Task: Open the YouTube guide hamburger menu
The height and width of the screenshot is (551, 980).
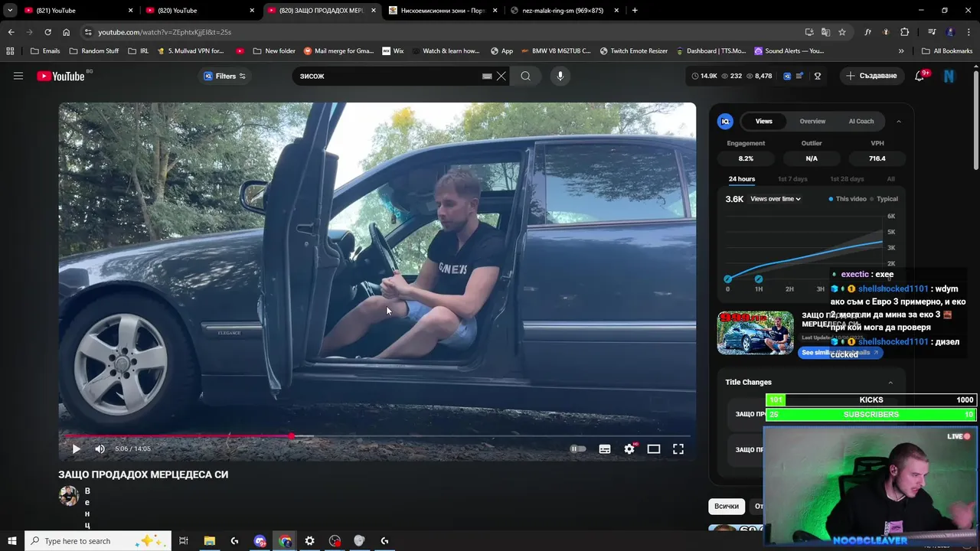Action: point(18,76)
